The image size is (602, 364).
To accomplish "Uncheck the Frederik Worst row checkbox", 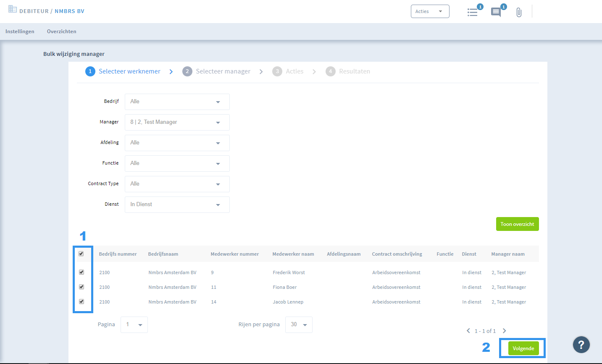I will [81, 272].
